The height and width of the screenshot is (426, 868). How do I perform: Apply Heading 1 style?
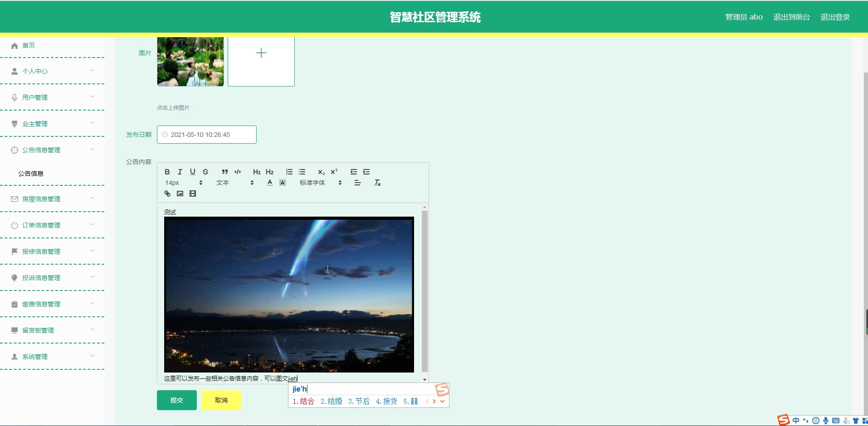(257, 172)
